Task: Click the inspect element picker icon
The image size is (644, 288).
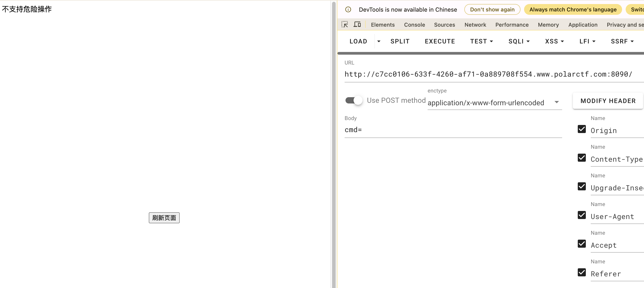Action: click(345, 24)
